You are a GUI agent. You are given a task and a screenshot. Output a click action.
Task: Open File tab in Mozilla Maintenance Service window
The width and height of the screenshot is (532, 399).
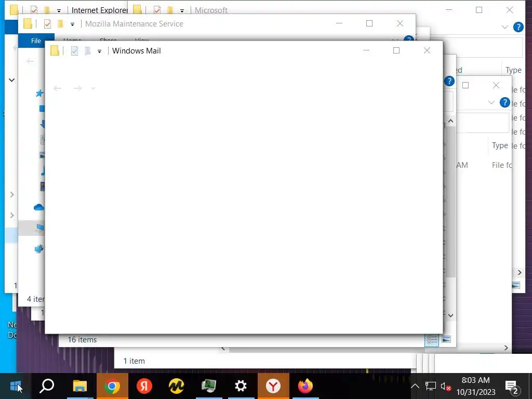36,41
